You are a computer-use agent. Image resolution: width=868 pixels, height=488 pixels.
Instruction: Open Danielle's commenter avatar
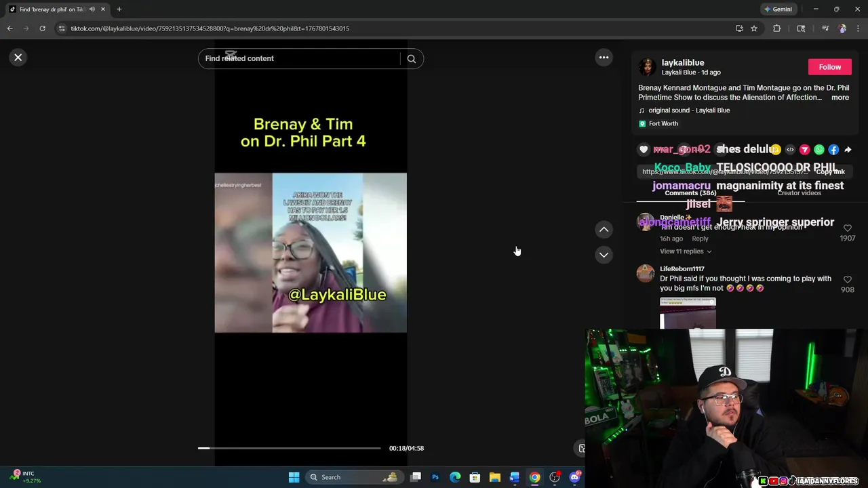646,222
